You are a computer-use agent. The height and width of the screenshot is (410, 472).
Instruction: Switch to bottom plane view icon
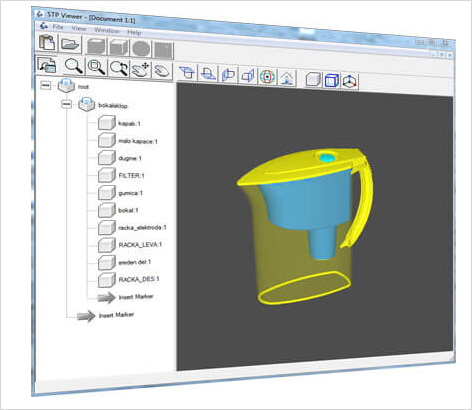click(208, 73)
